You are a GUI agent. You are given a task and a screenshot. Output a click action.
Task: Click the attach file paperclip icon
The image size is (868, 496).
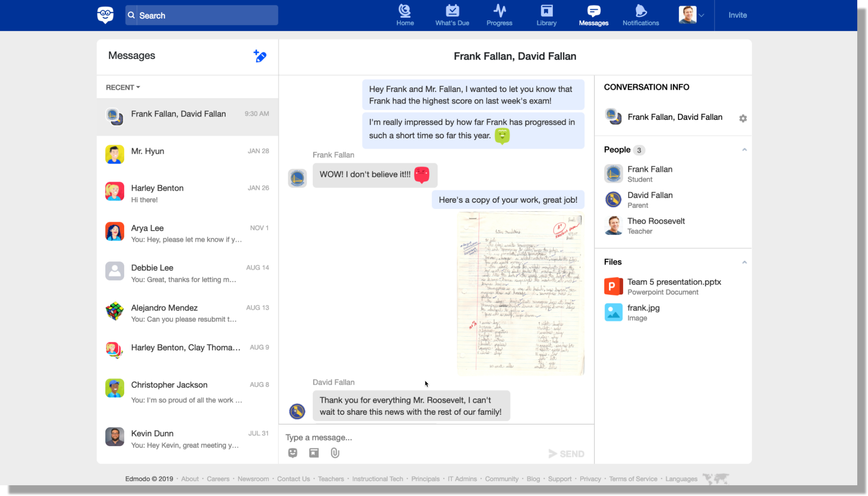(x=335, y=453)
